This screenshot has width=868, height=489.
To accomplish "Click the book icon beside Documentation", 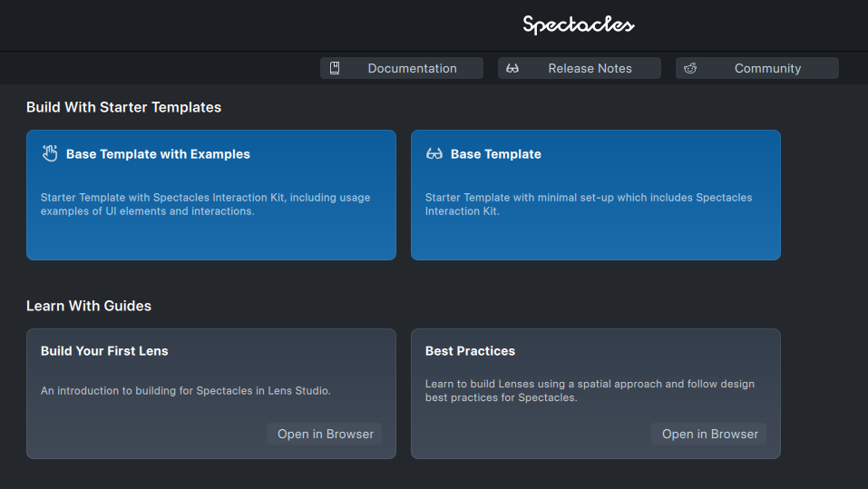I will [x=335, y=68].
